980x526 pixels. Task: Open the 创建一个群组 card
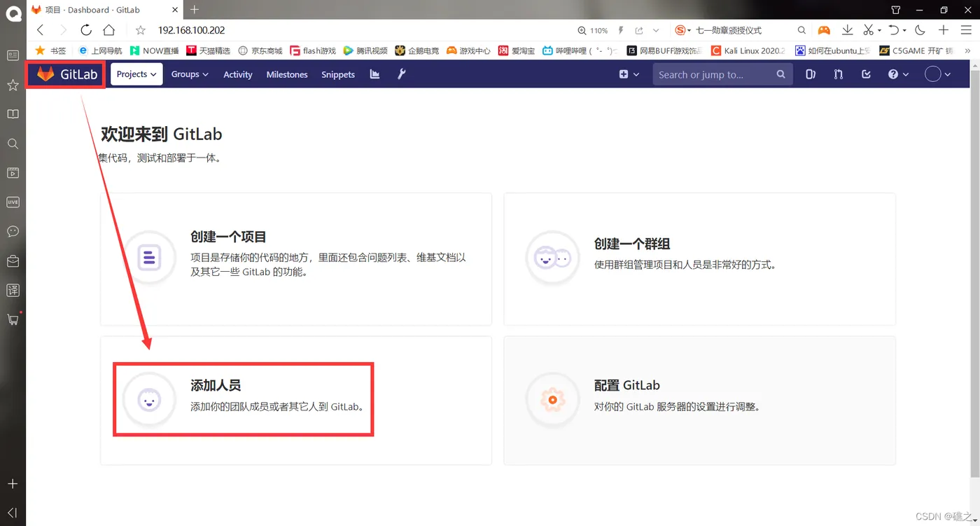pyautogui.click(x=699, y=259)
